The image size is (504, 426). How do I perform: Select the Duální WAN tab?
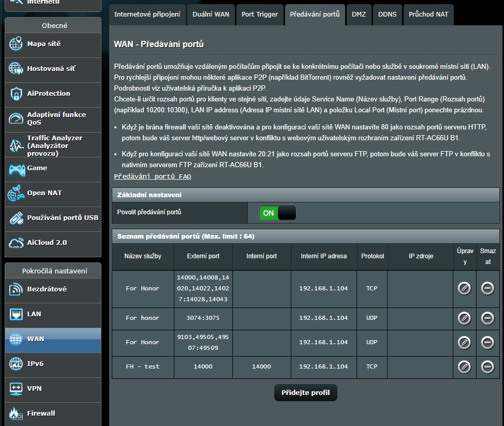tap(212, 14)
